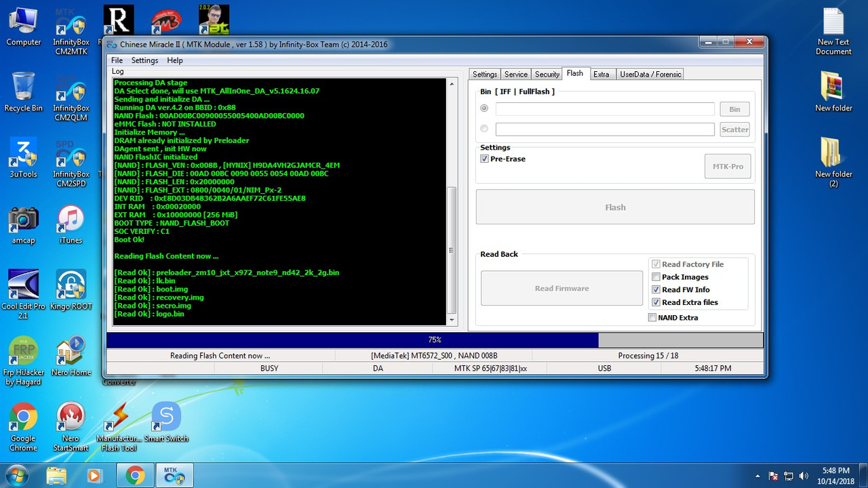Switch to the Settings tab
The height and width of the screenshot is (488, 868).
click(x=485, y=75)
